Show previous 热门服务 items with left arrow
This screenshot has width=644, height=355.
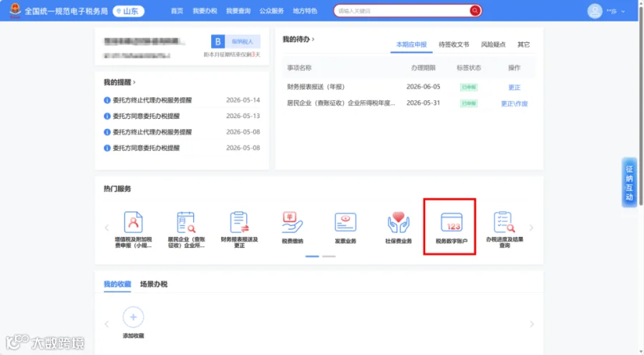[x=107, y=228]
